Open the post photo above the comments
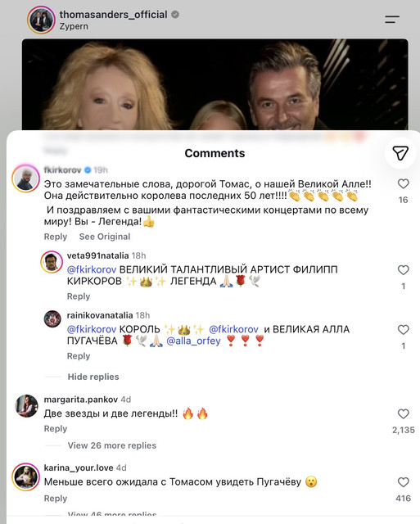 (x=215, y=84)
